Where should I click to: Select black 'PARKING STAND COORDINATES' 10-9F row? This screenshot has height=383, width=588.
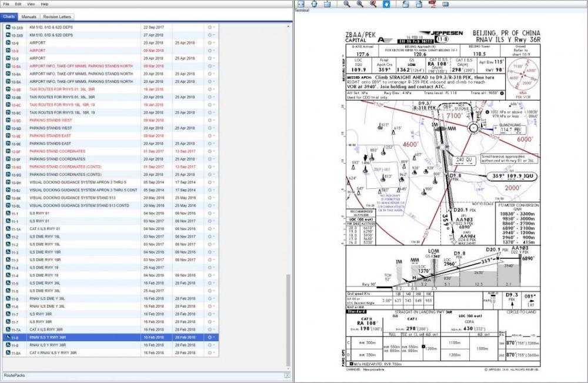(x=111, y=159)
